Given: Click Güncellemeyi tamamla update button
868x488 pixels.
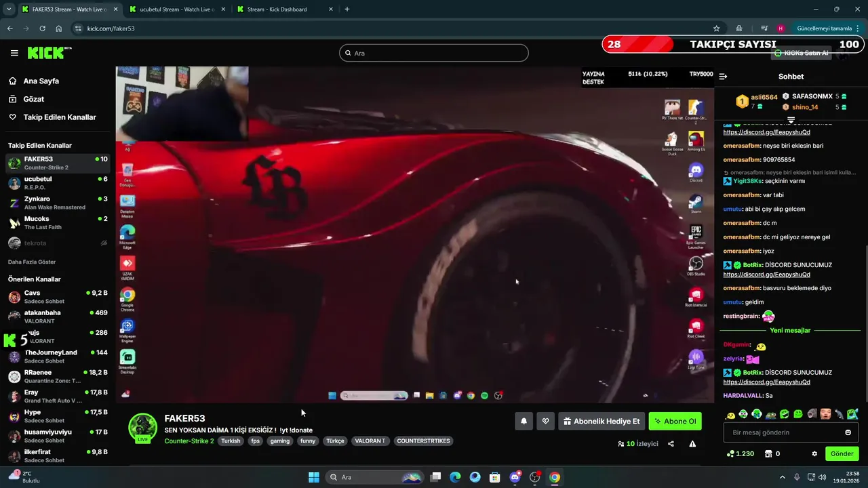Looking at the screenshot, I should pos(824,28).
